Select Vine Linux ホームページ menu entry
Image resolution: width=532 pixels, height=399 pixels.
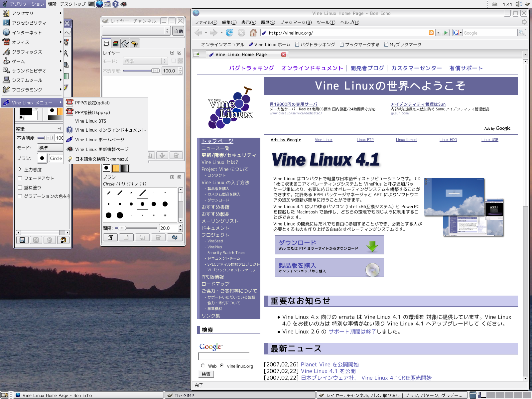click(x=99, y=140)
